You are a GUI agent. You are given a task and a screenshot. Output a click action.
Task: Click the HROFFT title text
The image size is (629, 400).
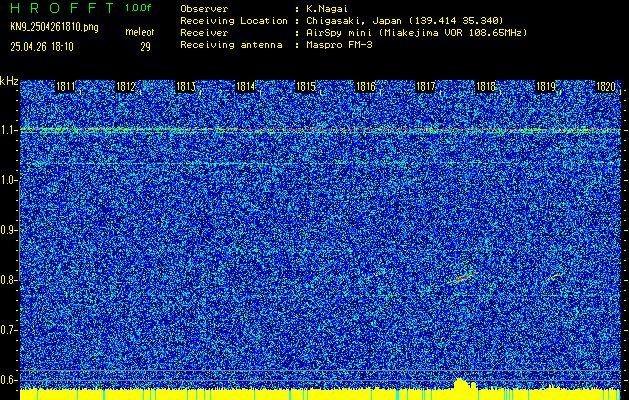pos(62,8)
